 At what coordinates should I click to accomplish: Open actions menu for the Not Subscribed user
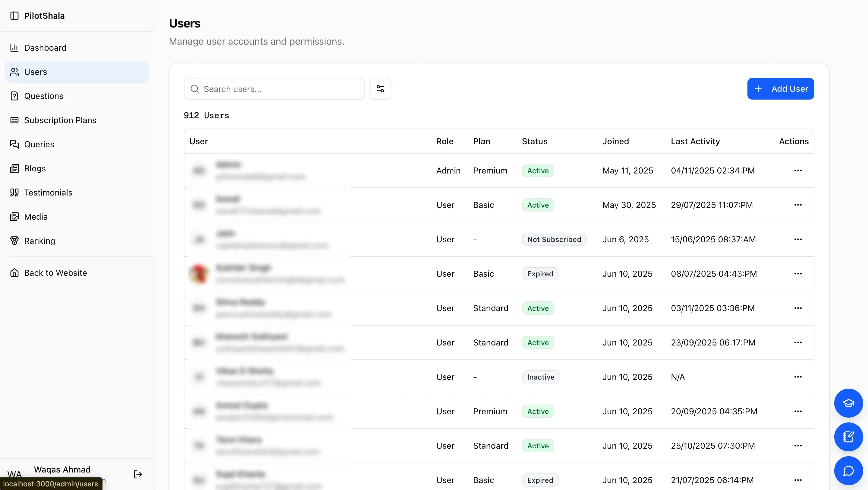point(798,239)
